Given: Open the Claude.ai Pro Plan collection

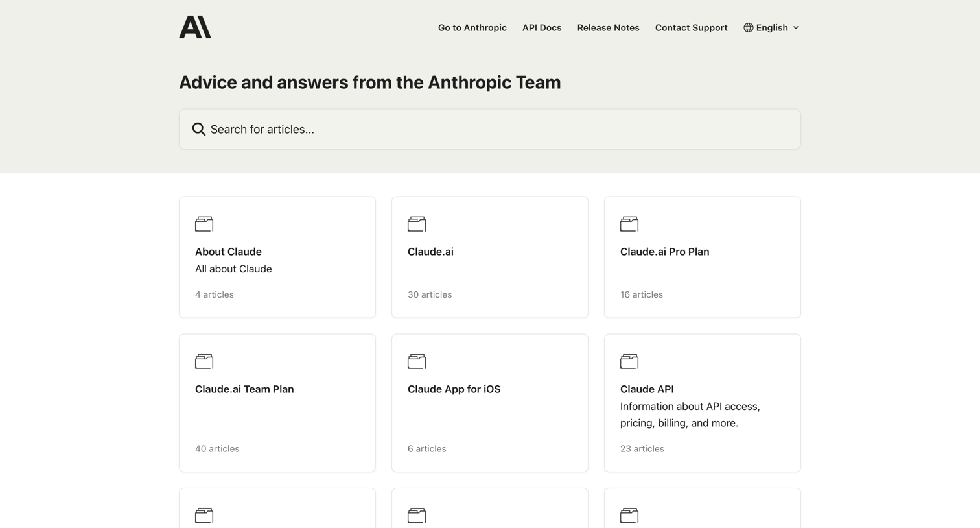Looking at the screenshot, I should pyautogui.click(x=703, y=258).
